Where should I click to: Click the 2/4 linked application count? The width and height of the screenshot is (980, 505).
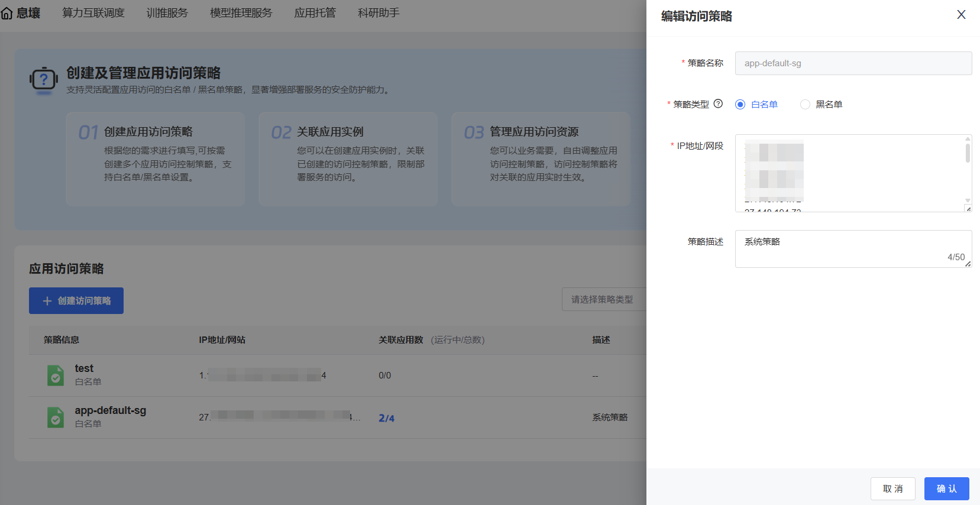(x=386, y=418)
